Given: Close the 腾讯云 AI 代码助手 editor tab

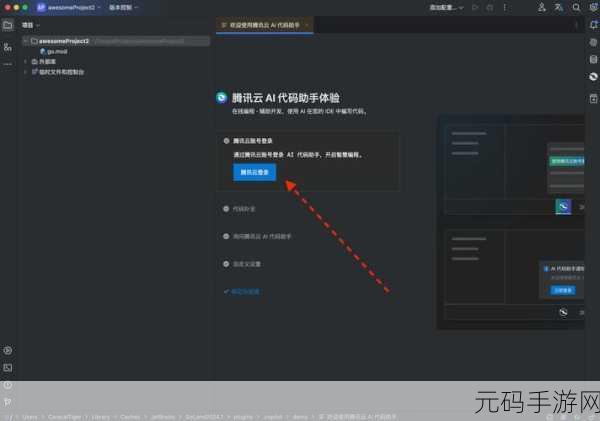Looking at the screenshot, I should click(x=307, y=25).
